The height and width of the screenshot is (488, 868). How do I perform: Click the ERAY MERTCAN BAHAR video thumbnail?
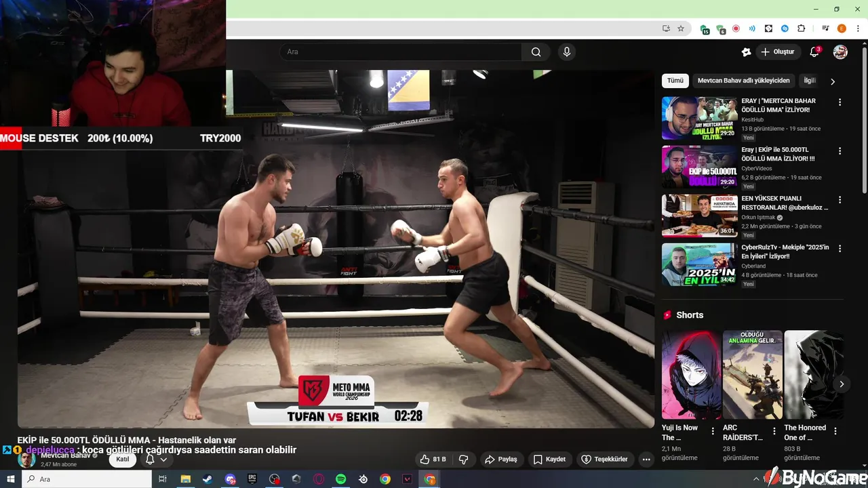pos(699,118)
